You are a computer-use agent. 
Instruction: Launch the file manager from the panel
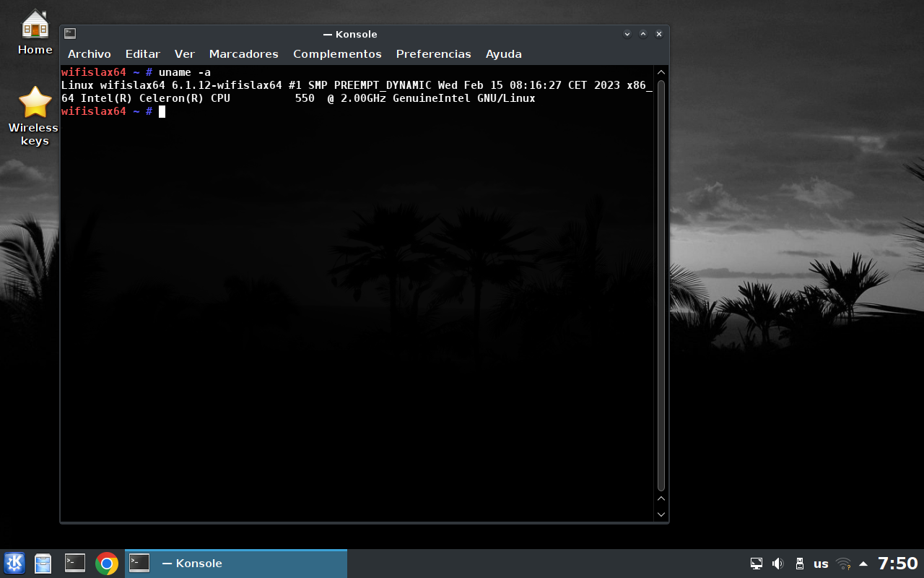click(43, 564)
